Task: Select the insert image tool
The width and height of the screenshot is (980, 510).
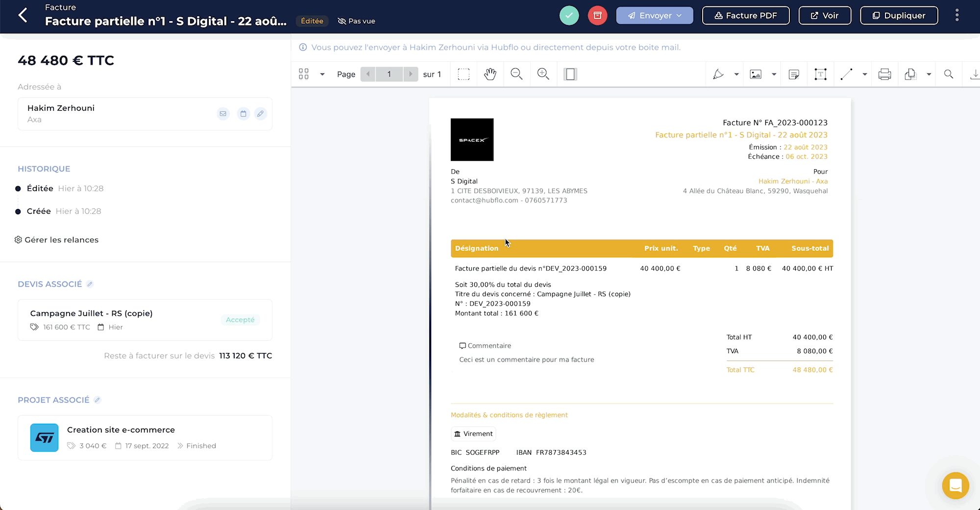Action: coord(756,74)
